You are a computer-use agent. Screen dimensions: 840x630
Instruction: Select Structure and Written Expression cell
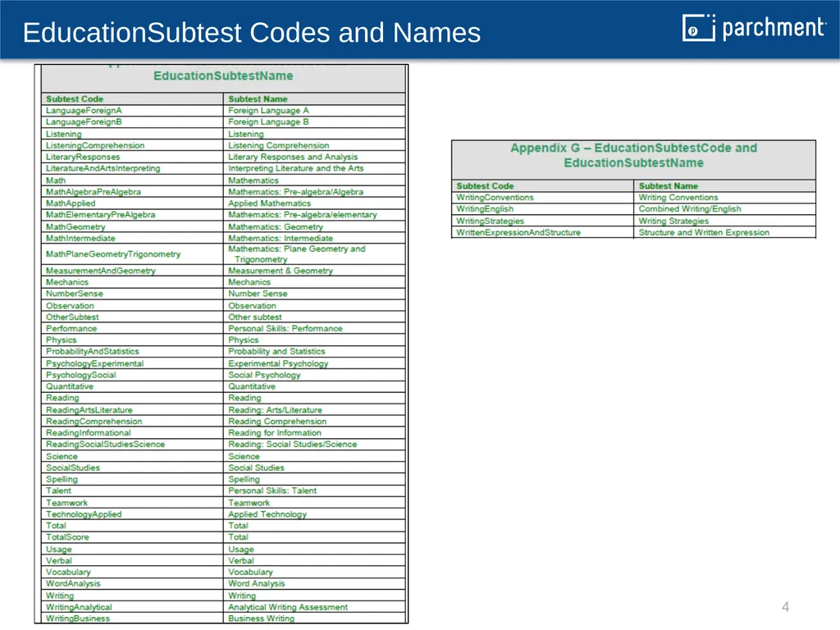[x=725, y=232]
